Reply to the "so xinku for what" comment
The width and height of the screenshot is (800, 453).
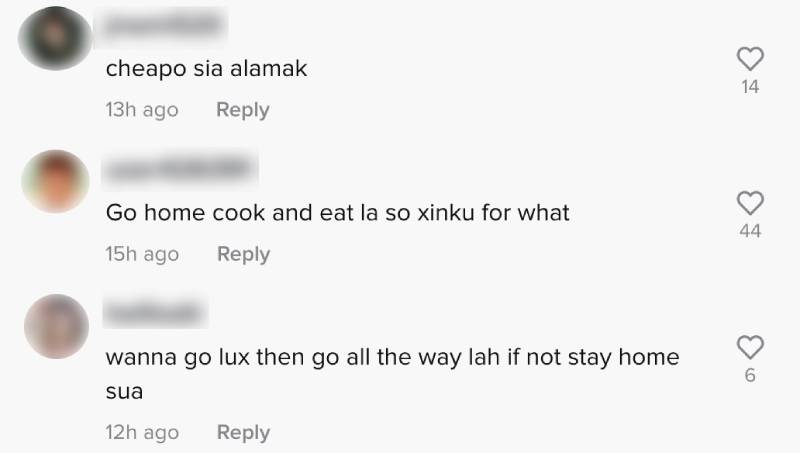243,254
